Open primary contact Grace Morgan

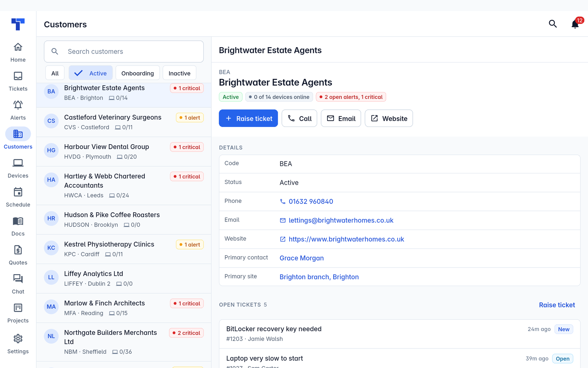(x=302, y=258)
